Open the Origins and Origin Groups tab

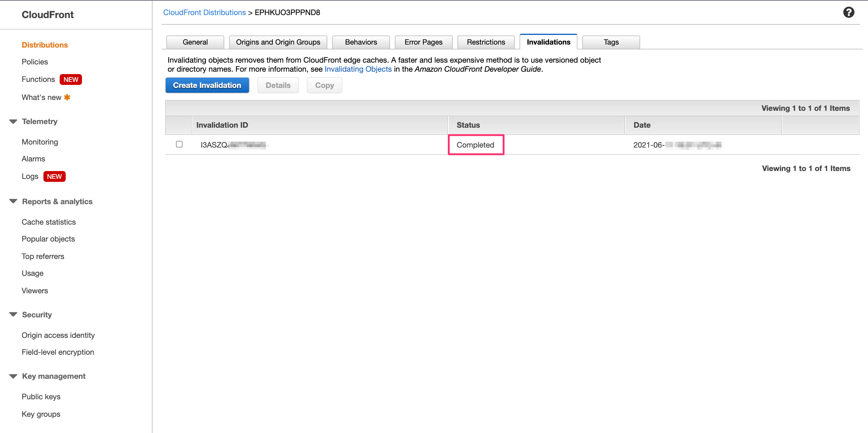(278, 42)
